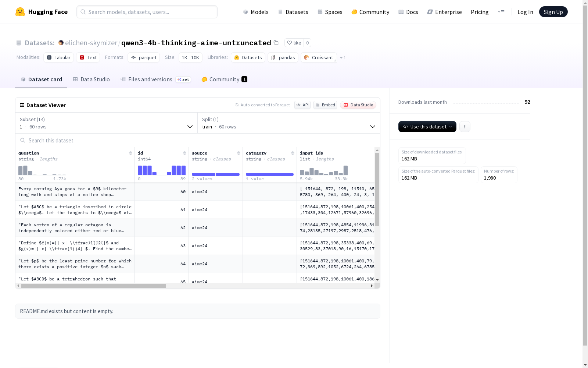
Task: Click the Datasets breadcrumb link
Action: 39,43
